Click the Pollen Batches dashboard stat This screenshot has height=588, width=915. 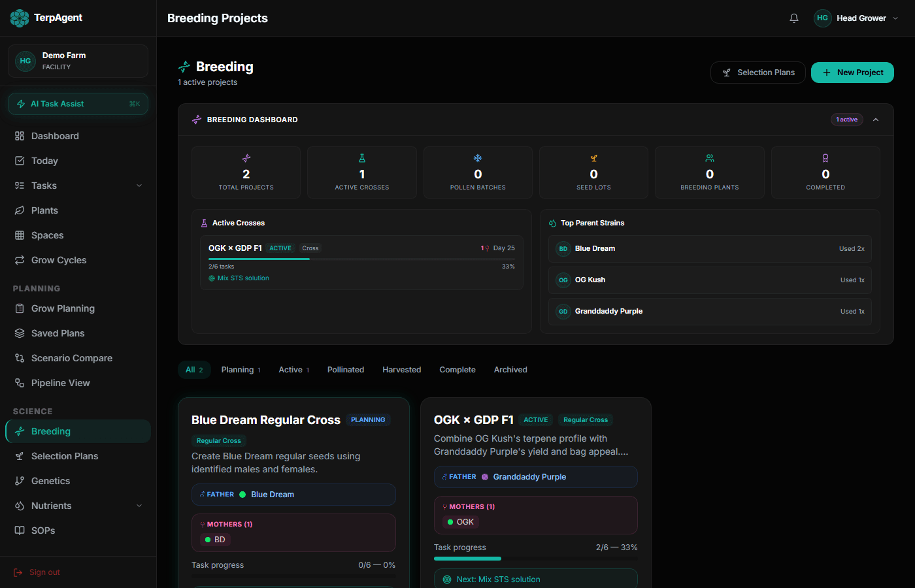(x=478, y=172)
